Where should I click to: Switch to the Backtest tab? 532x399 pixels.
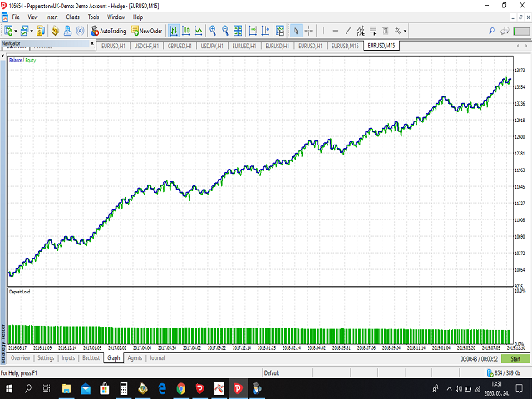(x=91, y=358)
